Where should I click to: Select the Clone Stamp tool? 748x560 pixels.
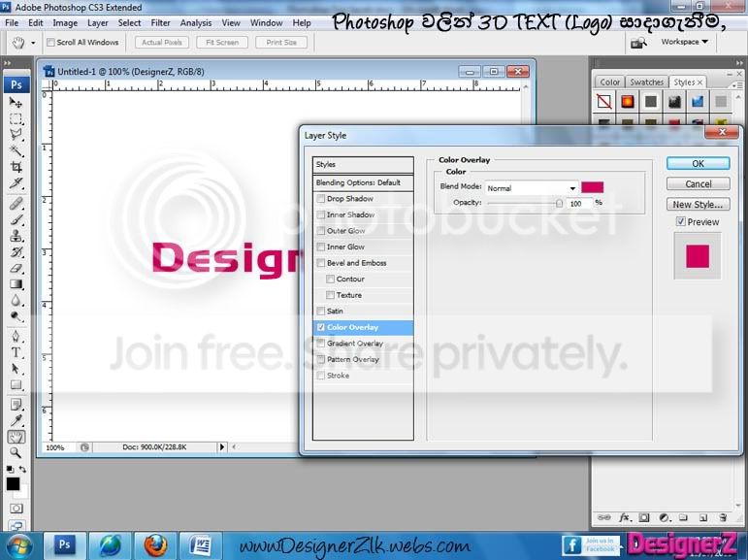click(x=16, y=236)
